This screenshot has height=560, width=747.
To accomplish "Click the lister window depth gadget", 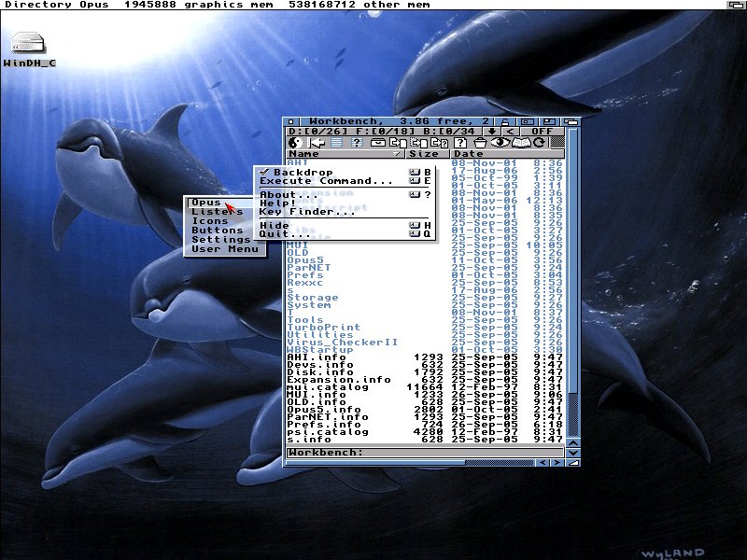I will click(x=571, y=122).
